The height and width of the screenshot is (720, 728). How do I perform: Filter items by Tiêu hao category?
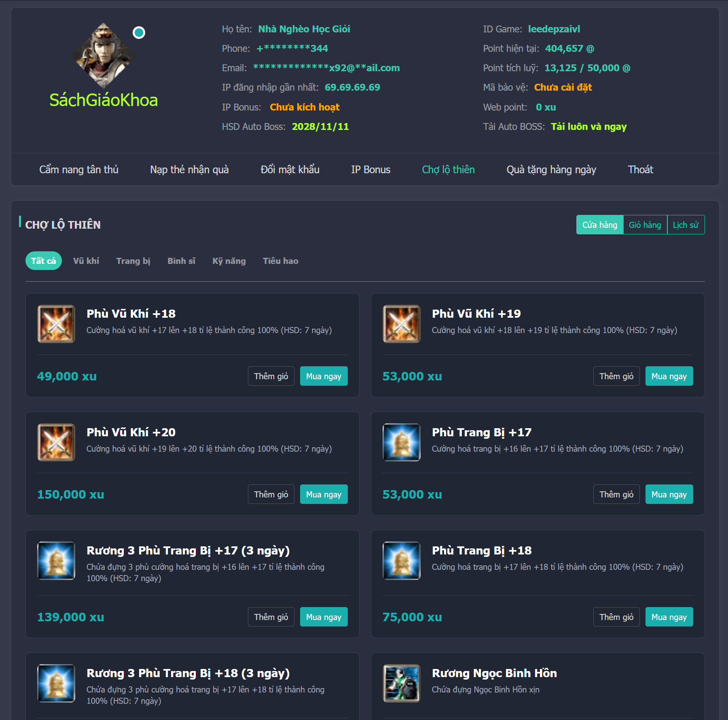click(x=281, y=261)
